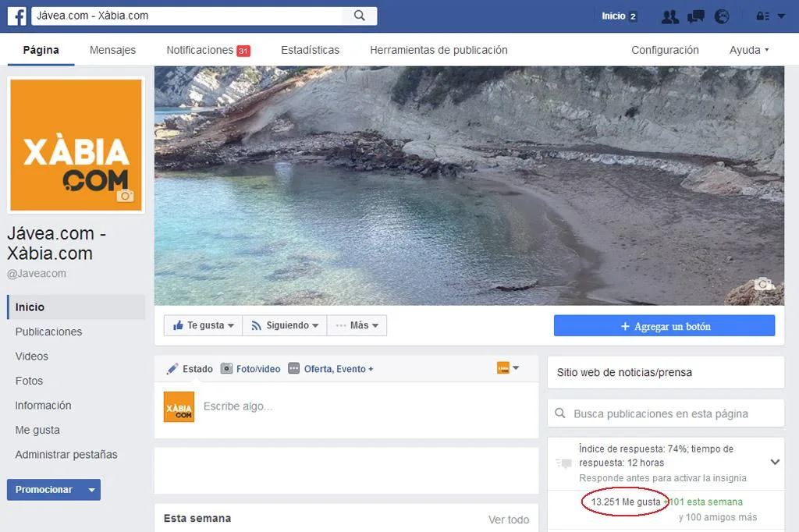Click the camera icon on cover photo

(762, 284)
